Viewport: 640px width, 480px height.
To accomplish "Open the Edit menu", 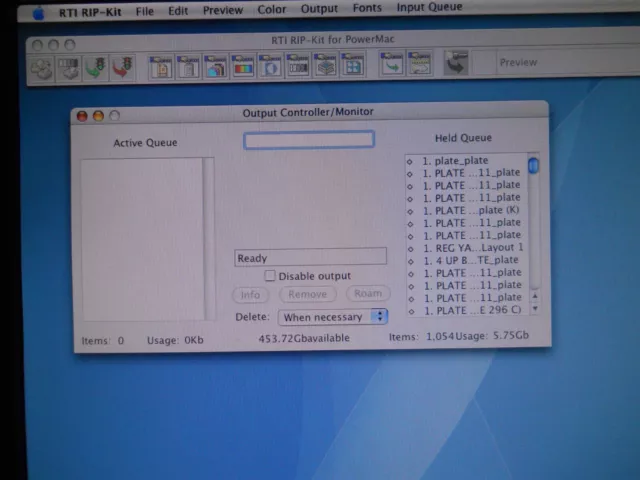I will pos(178,11).
